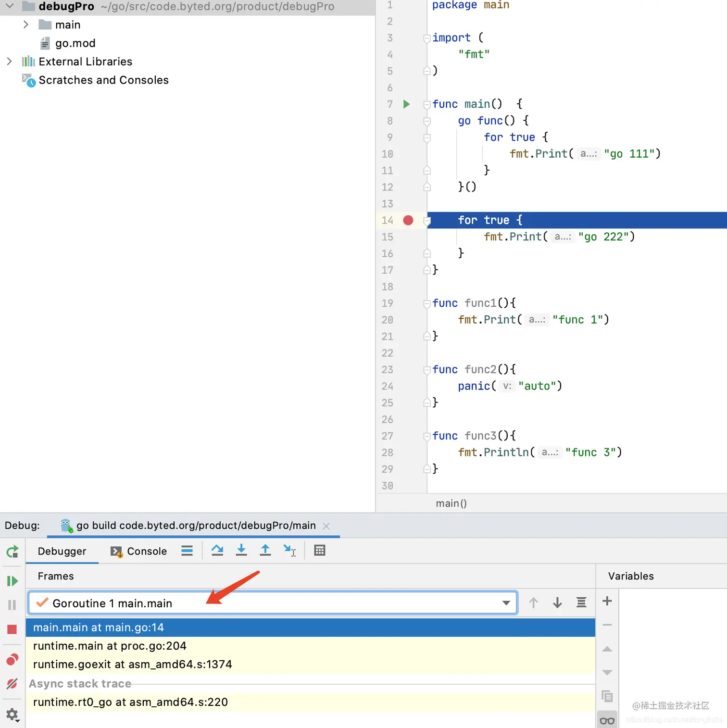Select Scratches and Consoles
The width and height of the screenshot is (727, 728).
click(104, 80)
